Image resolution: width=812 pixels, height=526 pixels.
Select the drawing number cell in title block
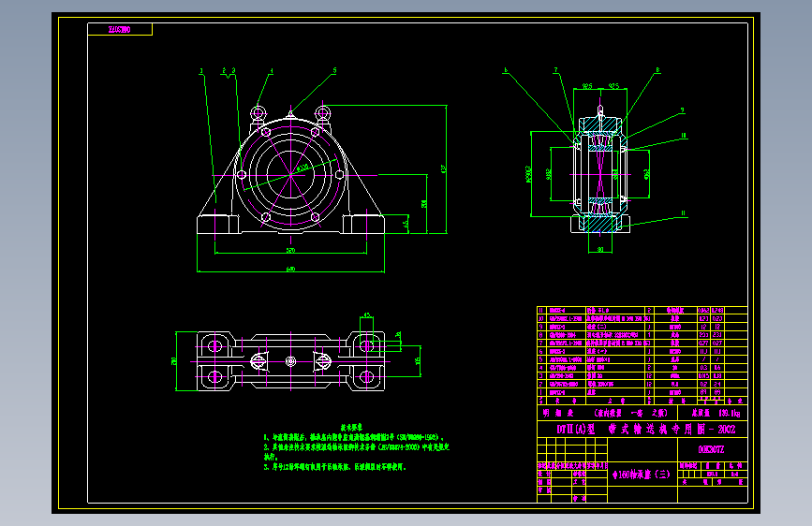(713, 449)
